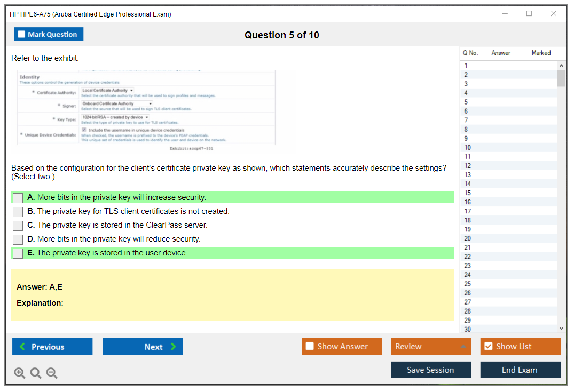Click the zoom reset magnifier icon
Viewport: 574px width, 392px height.
tap(36, 373)
